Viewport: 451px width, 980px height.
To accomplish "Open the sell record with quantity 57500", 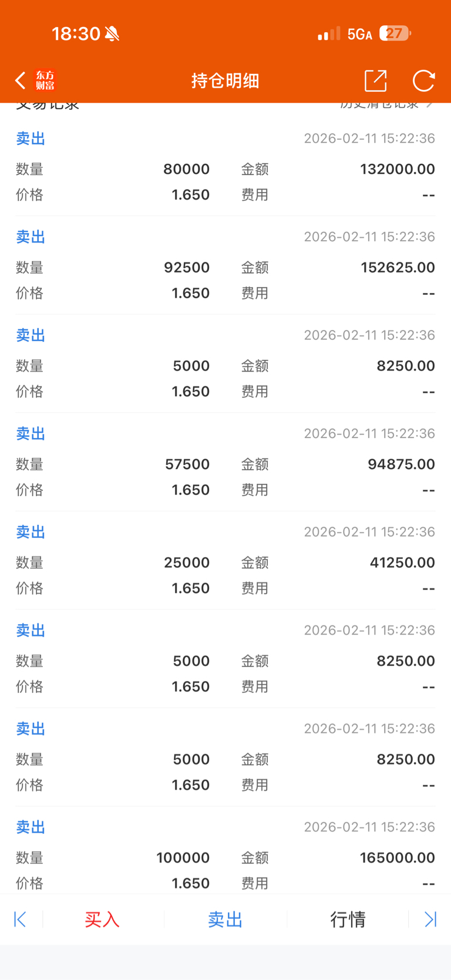I will coord(225,464).
